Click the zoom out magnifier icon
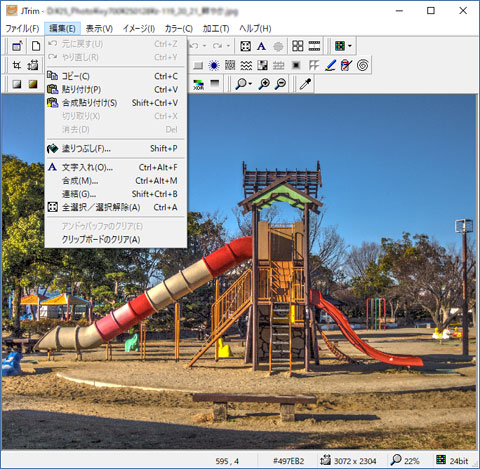The image size is (480, 469). point(281,84)
